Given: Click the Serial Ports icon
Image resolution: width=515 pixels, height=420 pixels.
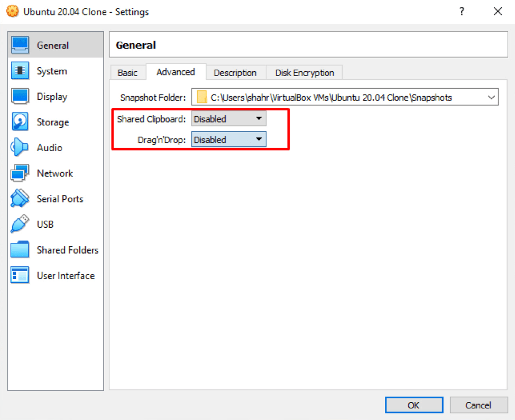Looking at the screenshot, I should tap(19, 199).
